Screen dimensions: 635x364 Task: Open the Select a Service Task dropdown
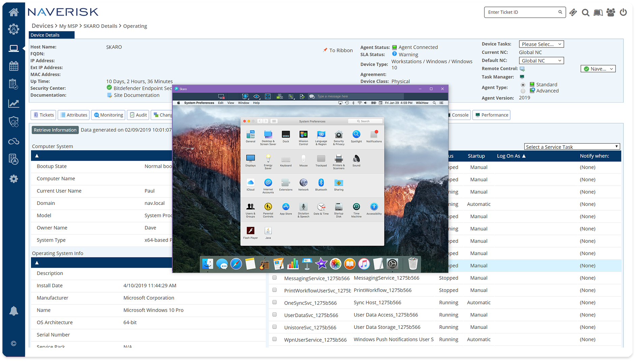(x=572, y=147)
